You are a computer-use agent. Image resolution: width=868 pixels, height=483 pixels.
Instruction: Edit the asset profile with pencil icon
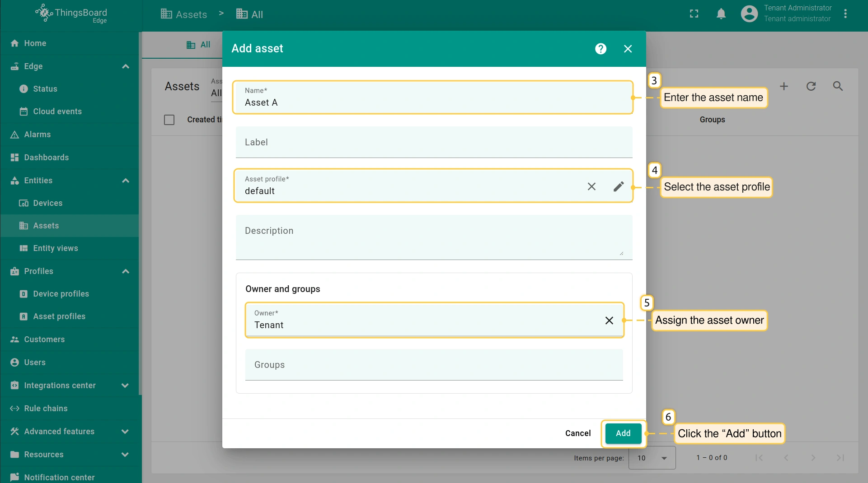(x=619, y=186)
